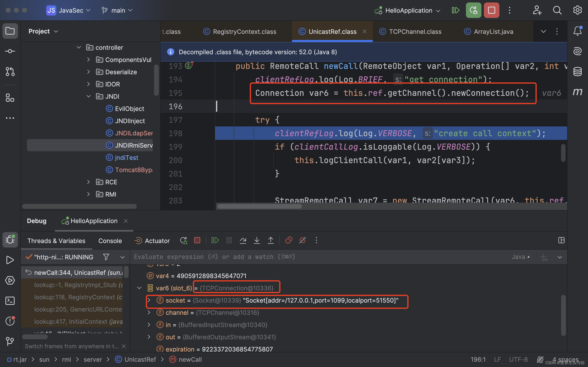
Task: Click the Step Into debug icon
Action: (x=257, y=241)
